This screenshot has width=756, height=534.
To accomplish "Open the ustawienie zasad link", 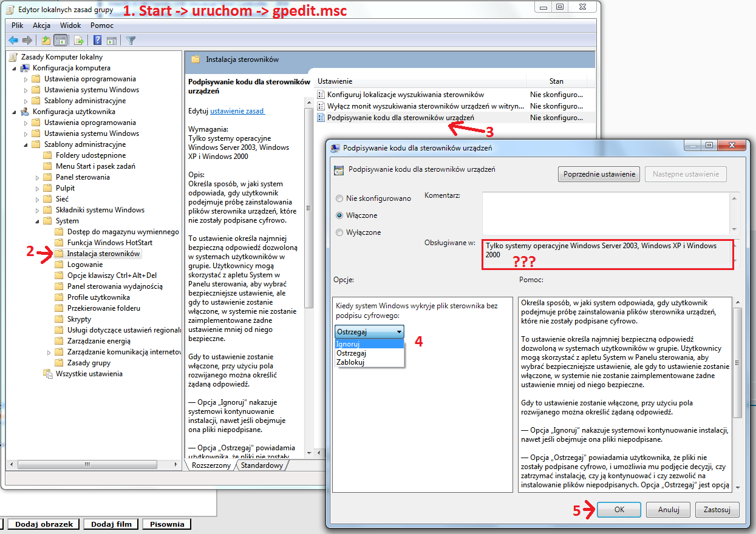I will [x=237, y=111].
